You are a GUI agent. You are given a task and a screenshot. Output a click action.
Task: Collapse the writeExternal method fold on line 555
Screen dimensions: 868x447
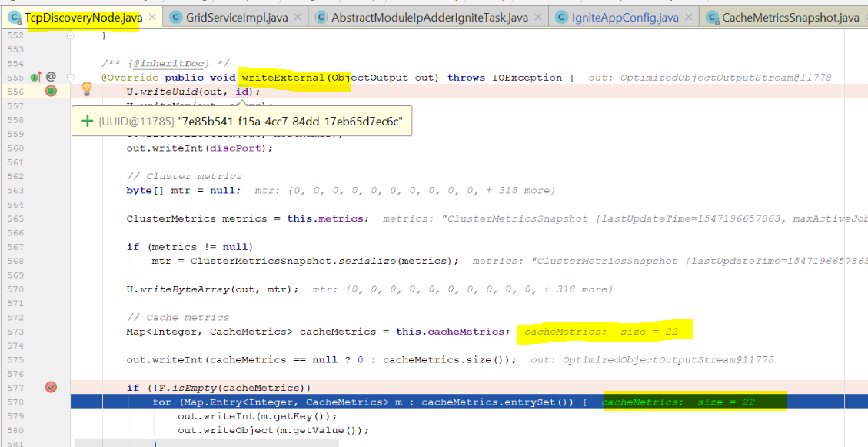tap(71, 77)
